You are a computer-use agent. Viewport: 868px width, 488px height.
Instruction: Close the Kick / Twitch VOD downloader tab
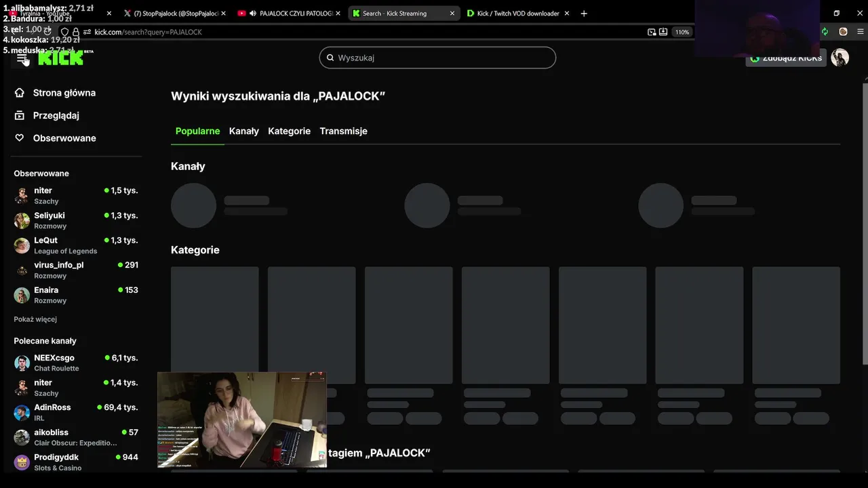click(x=566, y=14)
